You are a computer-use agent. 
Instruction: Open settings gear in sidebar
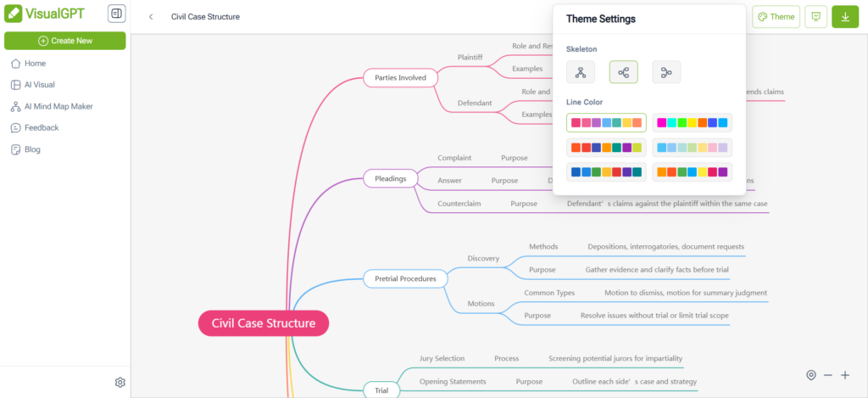(120, 382)
